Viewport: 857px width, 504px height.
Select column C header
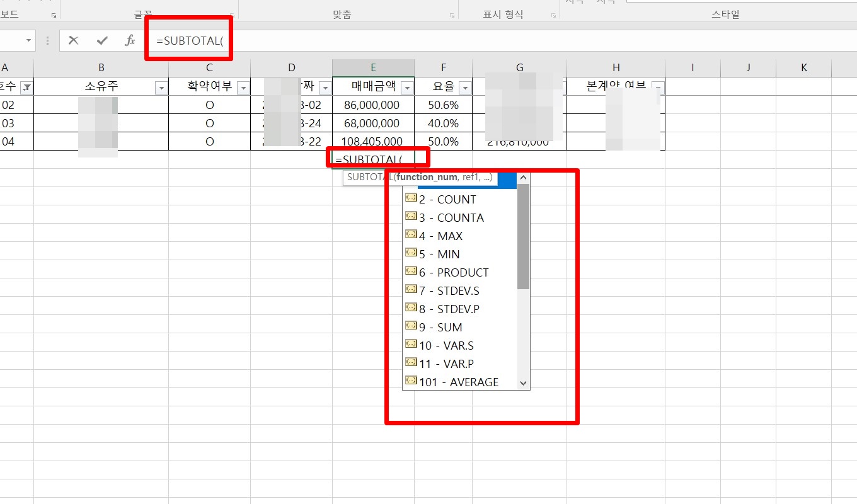click(x=209, y=68)
